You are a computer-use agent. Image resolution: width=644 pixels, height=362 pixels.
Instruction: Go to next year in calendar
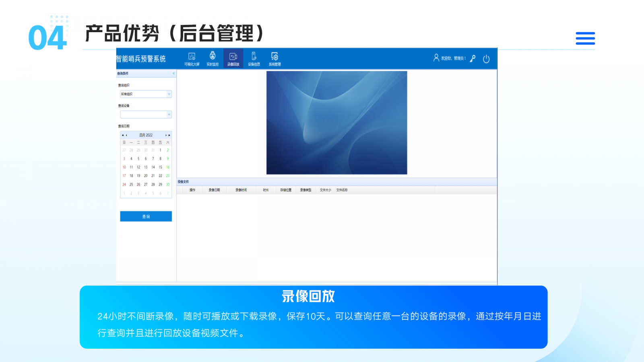(x=169, y=135)
